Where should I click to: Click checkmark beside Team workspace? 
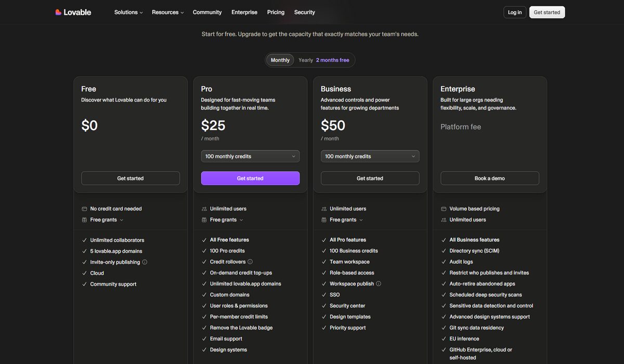324,262
